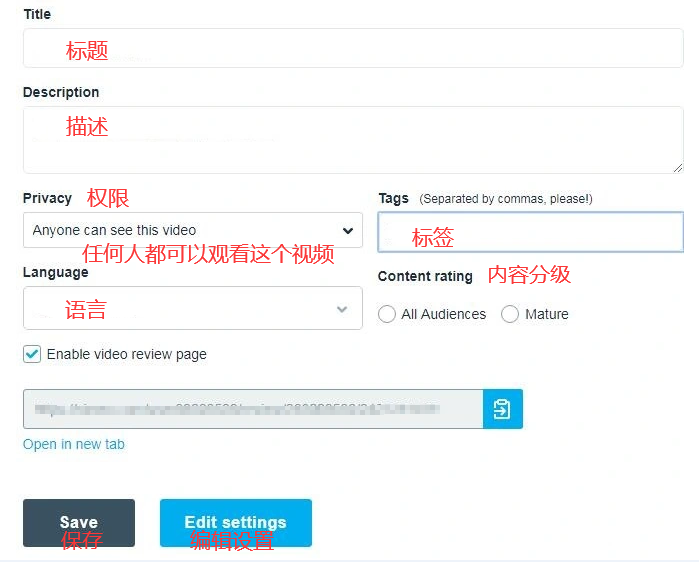Viewport: 699px width, 562px height.
Task: Select the blurred review URL field
Action: coord(252,409)
